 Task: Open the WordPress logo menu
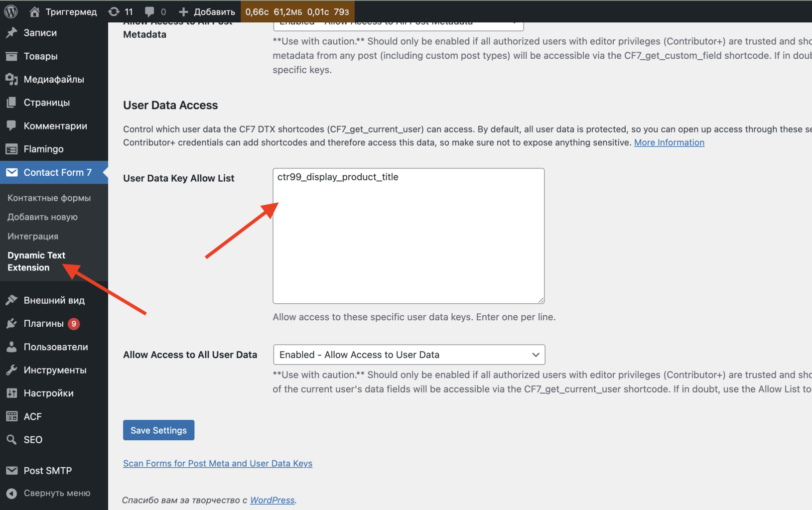(11, 11)
